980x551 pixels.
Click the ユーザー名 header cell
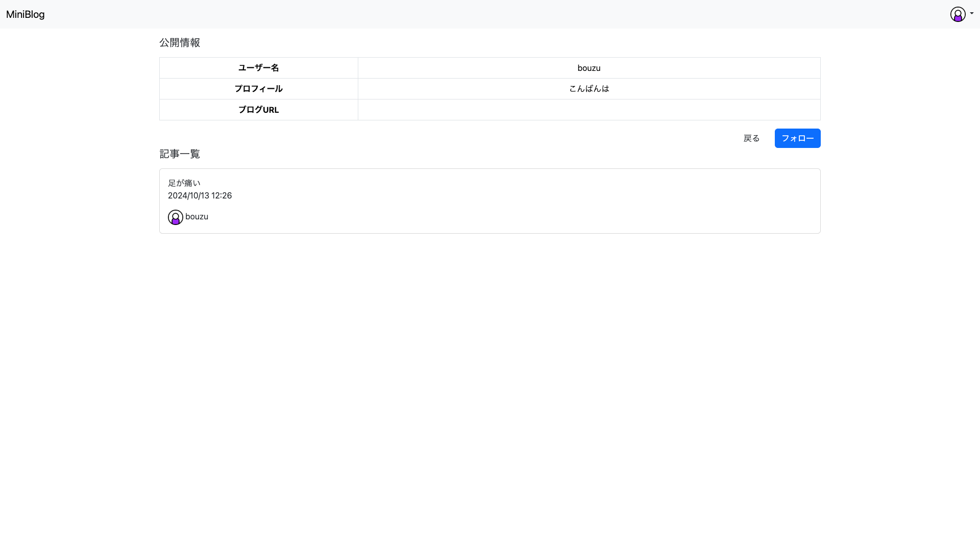coord(258,68)
